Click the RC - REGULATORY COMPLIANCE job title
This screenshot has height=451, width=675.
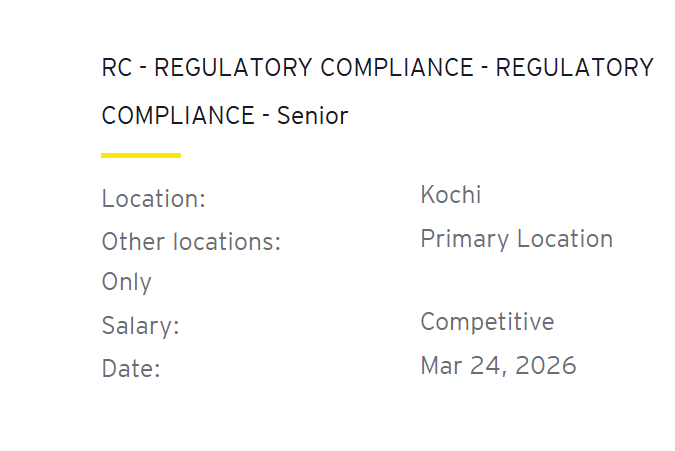point(377,68)
